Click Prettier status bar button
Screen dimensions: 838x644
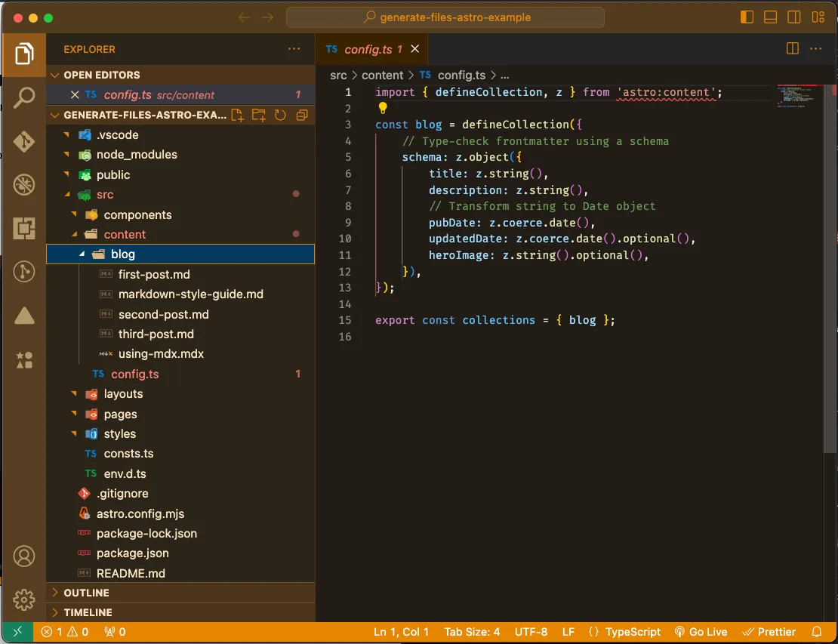769,632
